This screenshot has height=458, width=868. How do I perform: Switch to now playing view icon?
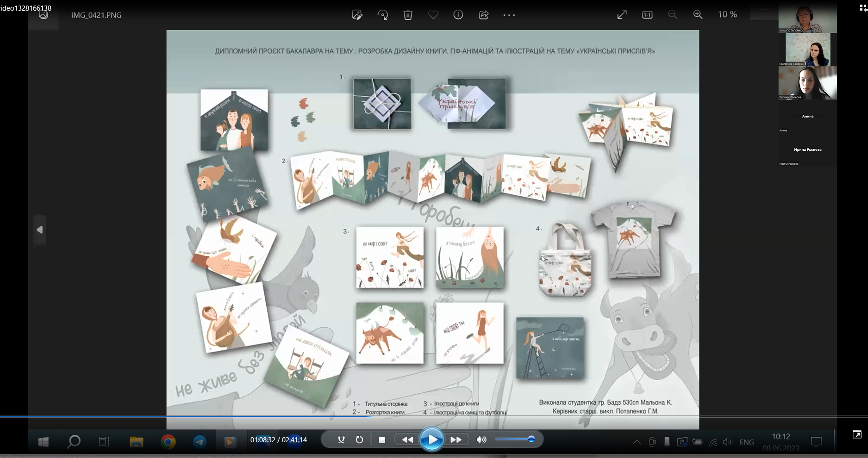857,434
